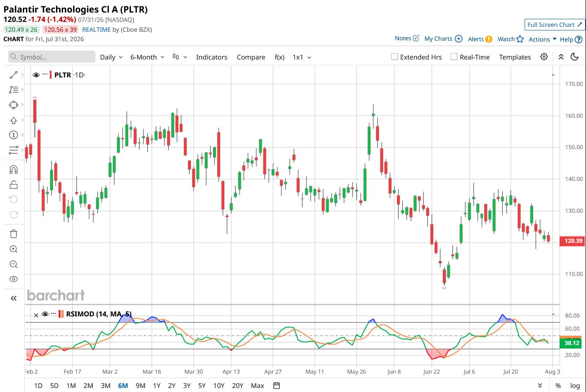Open the PLTR series more options
Image resolution: width=586 pixels, height=392 pixels.
tap(45, 75)
